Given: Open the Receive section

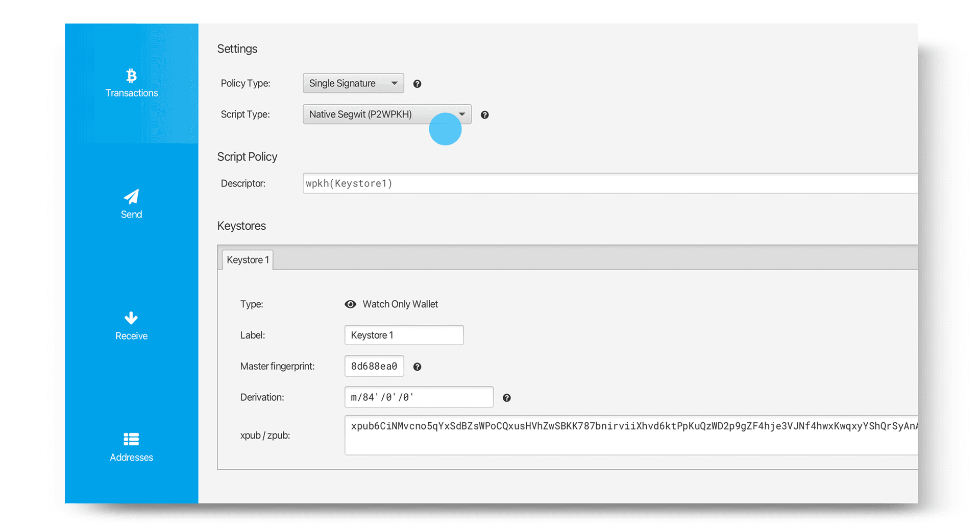Looking at the screenshot, I should (x=131, y=326).
